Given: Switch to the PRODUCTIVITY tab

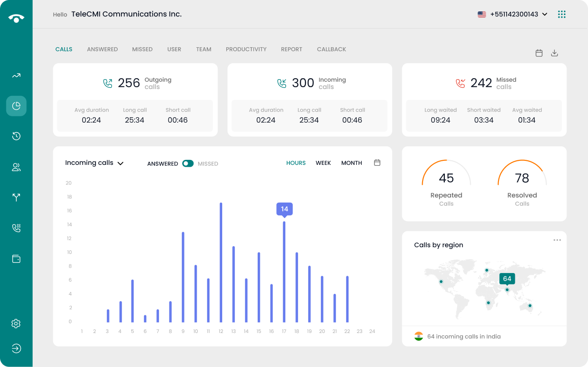Looking at the screenshot, I should click(246, 49).
